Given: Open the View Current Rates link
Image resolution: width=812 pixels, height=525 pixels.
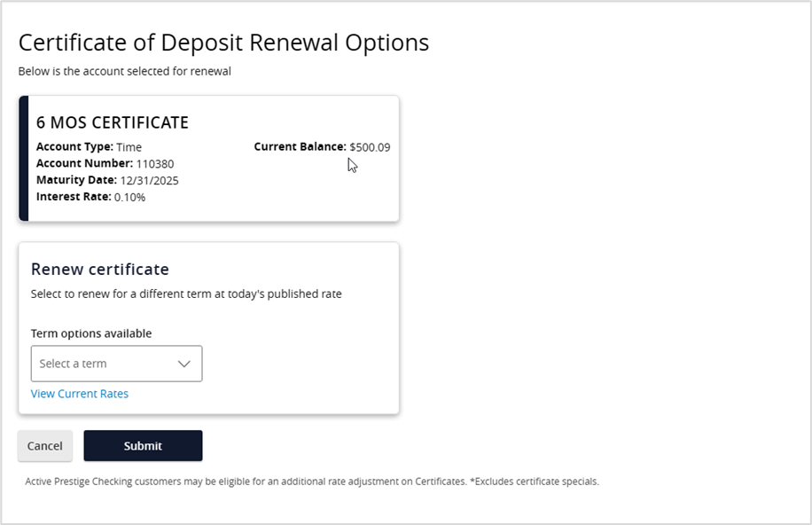Looking at the screenshot, I should (x=80, y=394).
